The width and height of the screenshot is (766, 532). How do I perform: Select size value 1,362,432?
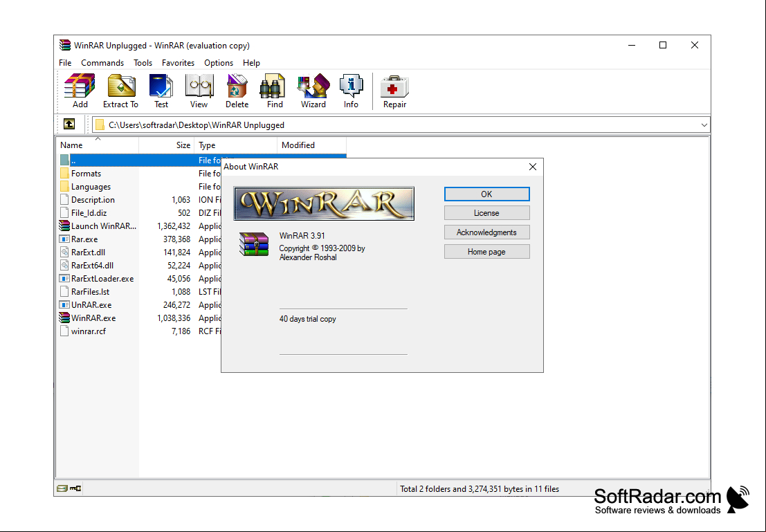pyautogui.click(x=174, y=226)
